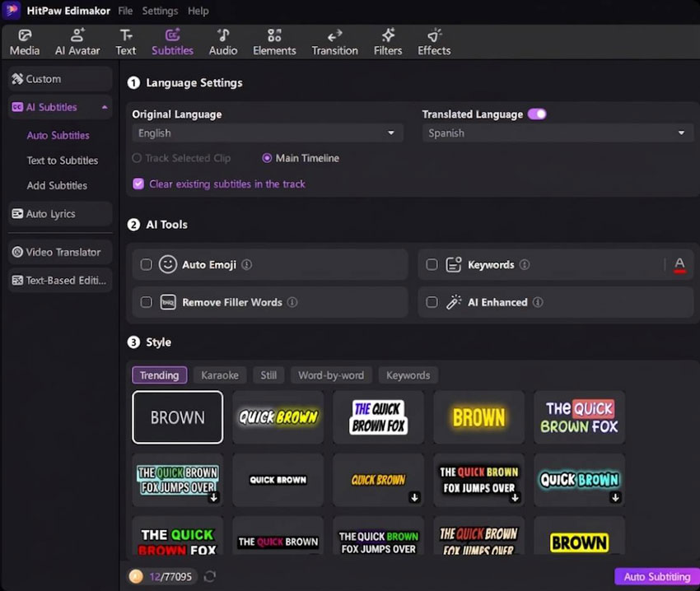This screenshot has height=591, width=700.
Task: Select the Subtitles tool
Action: tap(172, 43)
